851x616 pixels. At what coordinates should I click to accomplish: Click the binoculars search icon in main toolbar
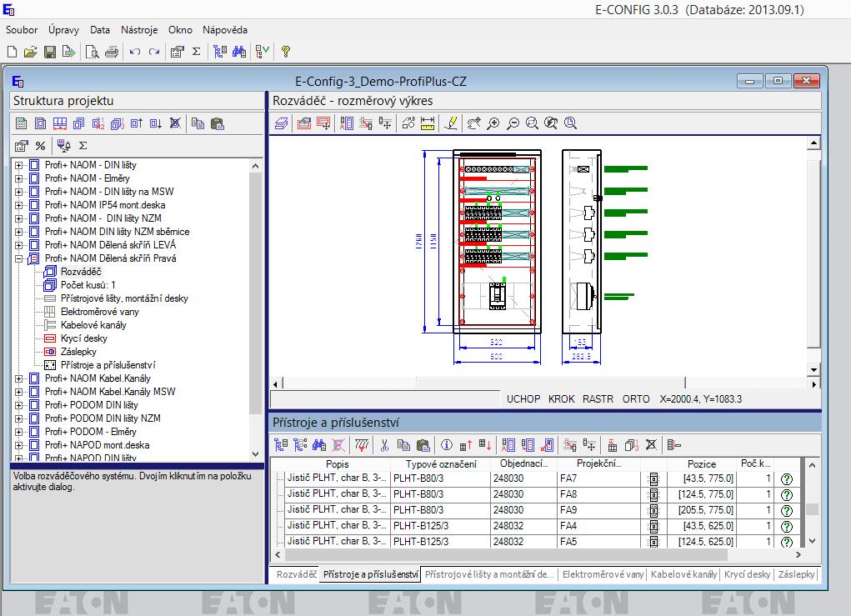pyautogui.click(x=239, y=52)
